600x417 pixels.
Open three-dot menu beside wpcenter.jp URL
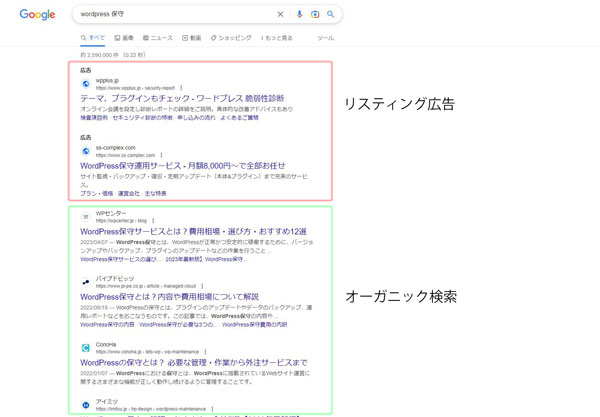pyautogui.click(x=153, y=221)
